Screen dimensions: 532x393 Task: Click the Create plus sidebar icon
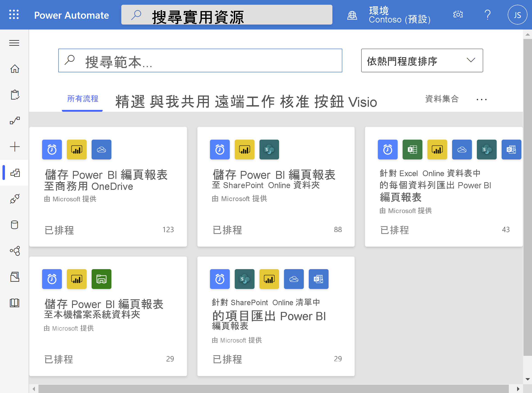15,147
